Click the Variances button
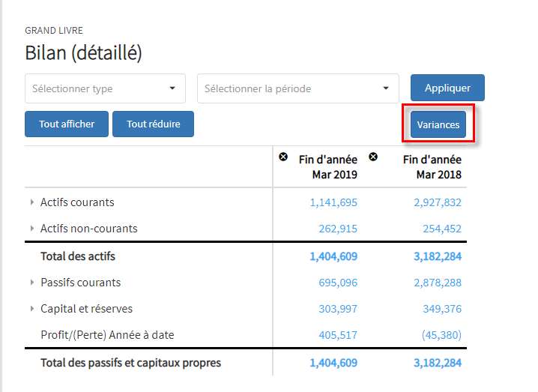 coord(438,124)
